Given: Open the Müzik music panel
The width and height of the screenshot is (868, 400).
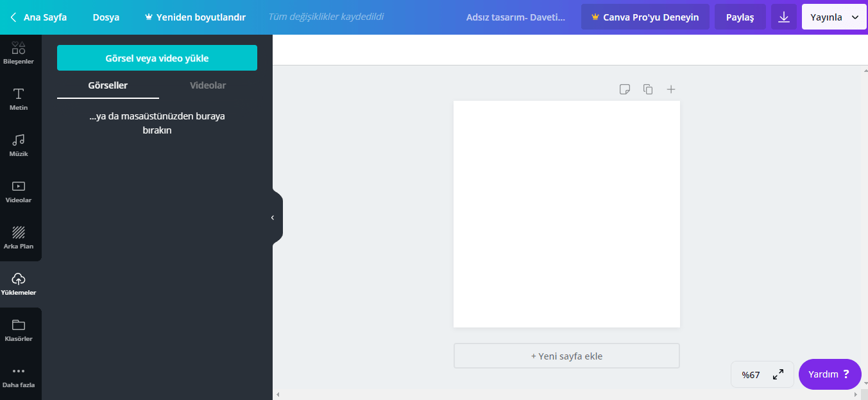Looking at the screenshot, I should (x=19, y=146).
